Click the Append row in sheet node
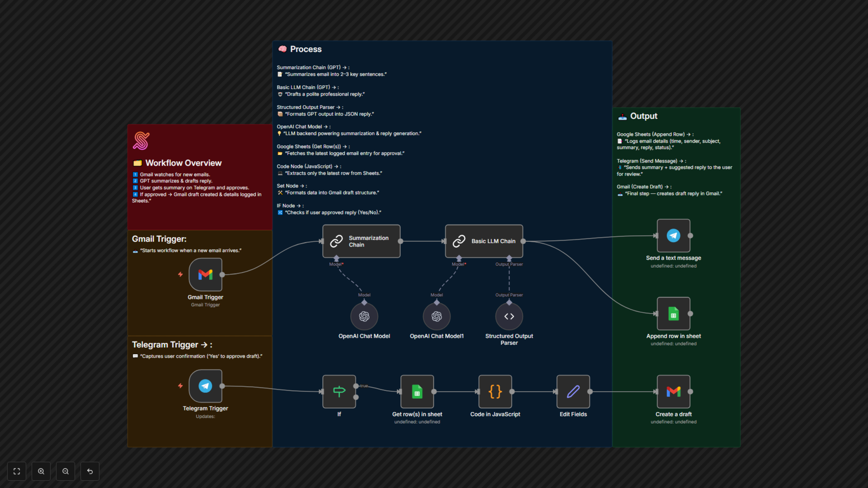This screenshot has width=868, height=488. 673,314
